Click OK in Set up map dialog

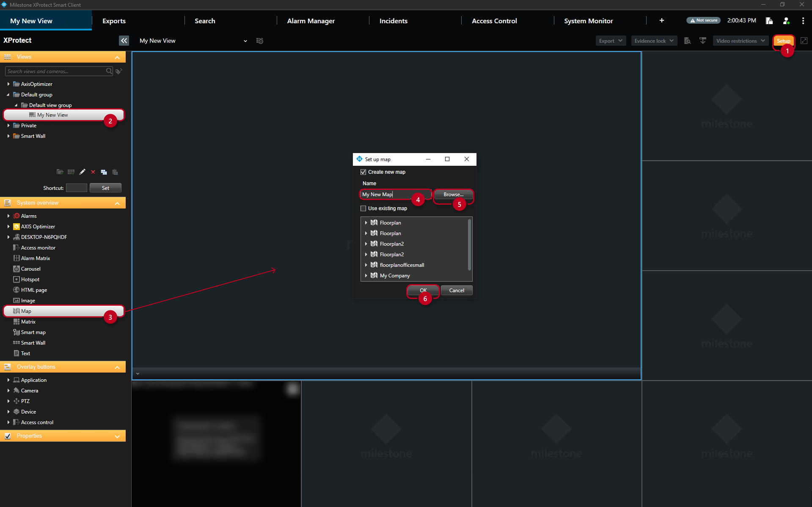423,290
